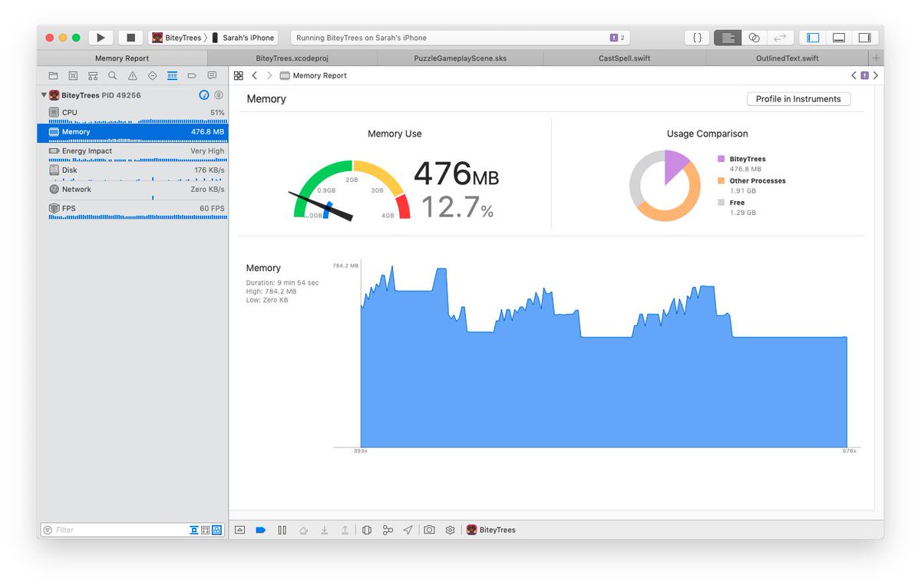This screenshot has height=588, width=921.
Task: Switch to the BiteyTrees.xcodeproj tab
Action: point(292,58)
